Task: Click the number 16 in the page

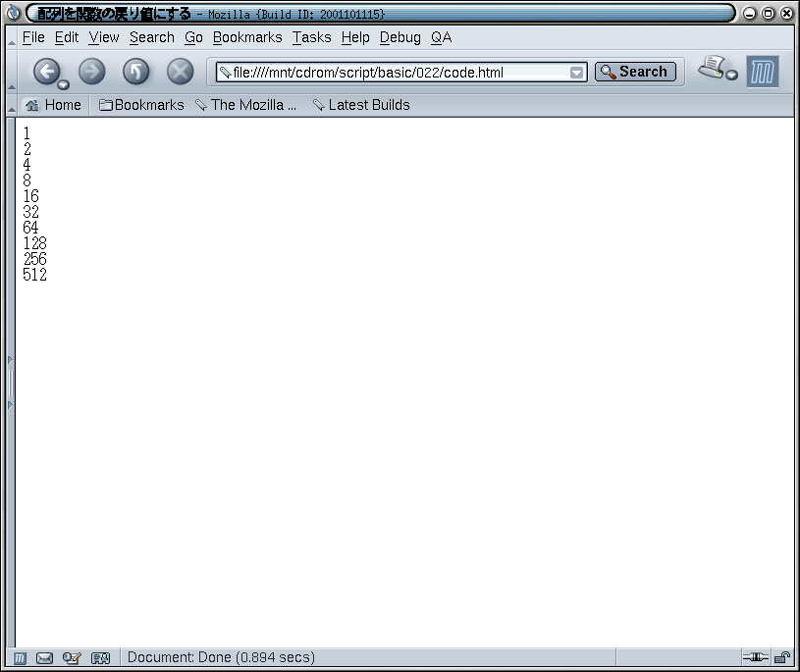Action: [30, 196]
